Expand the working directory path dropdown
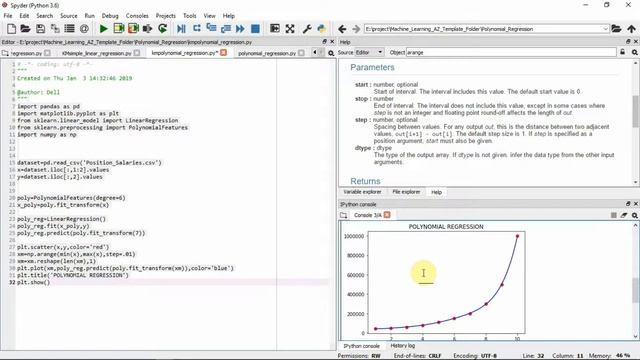 (605, 29)
